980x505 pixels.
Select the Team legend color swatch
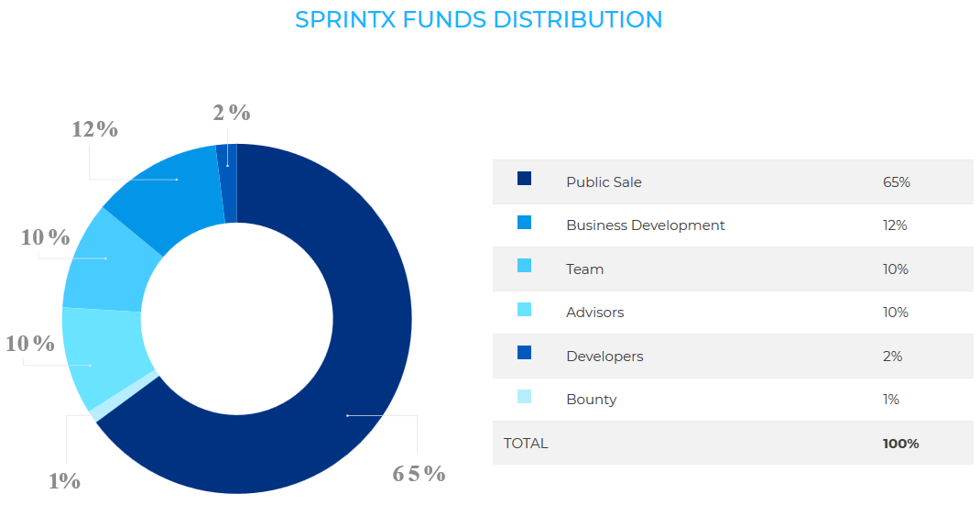pos(524,266)
